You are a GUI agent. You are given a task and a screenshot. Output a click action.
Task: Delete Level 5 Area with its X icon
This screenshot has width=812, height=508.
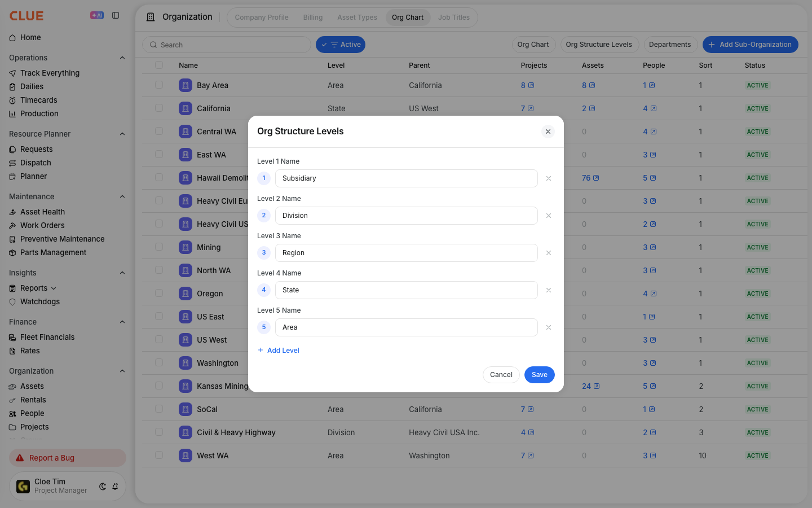pyautogui.click(x=549, y=327)
